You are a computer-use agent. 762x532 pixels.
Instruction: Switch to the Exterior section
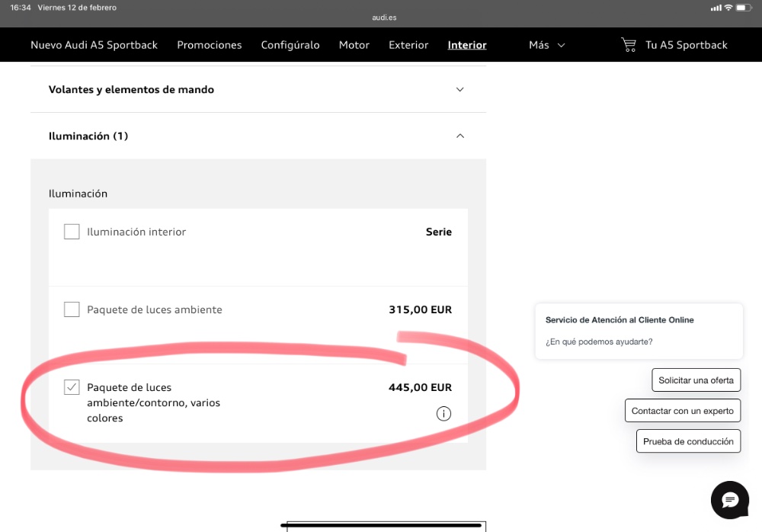[408, 45]
